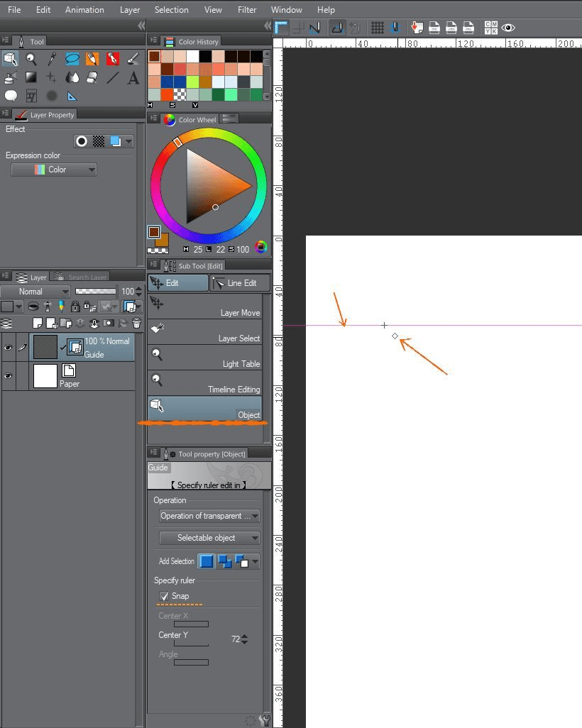Switch to the Line Edit tab
The height and width of the screenshot is (728, 582).
pos(240,283)
